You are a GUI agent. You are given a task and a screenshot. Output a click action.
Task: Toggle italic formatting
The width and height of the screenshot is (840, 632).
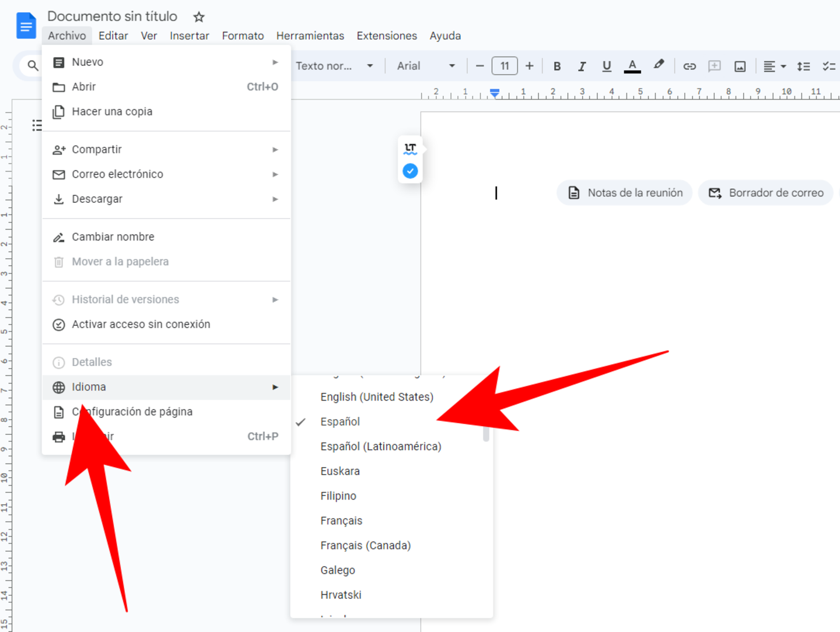click(x=582, y=66)
